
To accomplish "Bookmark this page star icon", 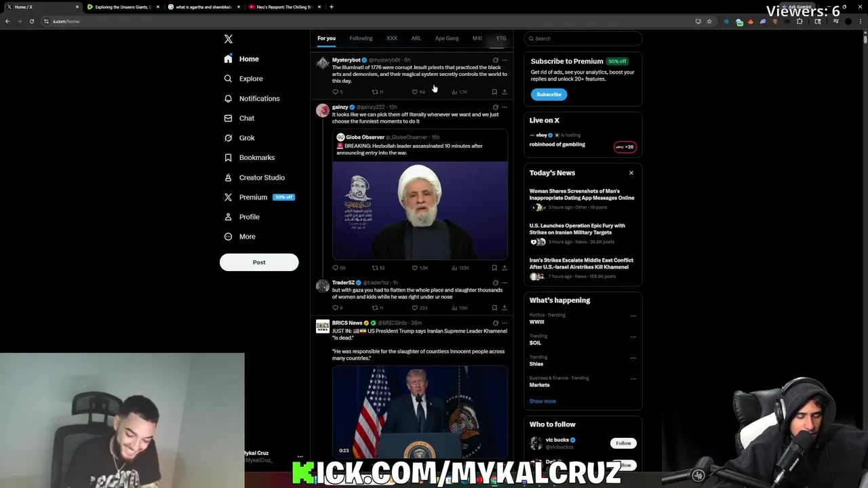I will click(x=709, y=21).
